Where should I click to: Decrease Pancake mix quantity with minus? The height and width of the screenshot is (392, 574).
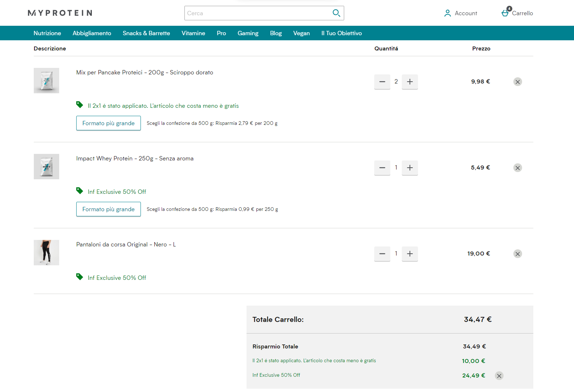(x=382, y=82)
